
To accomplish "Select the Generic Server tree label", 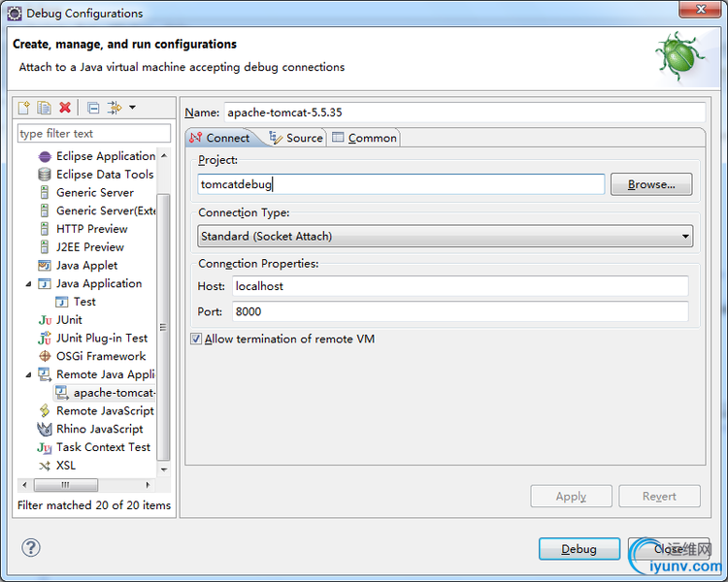I will pyautogui.click(x=95, y=193).
